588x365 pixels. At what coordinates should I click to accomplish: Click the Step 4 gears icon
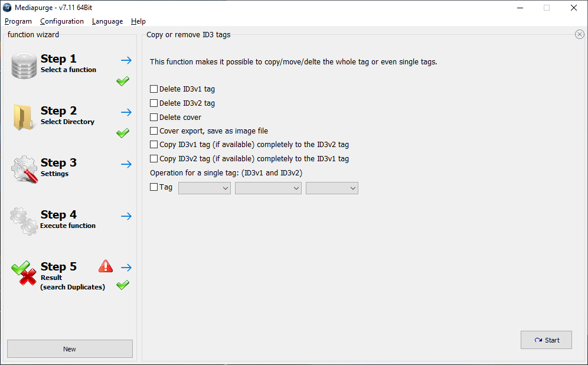[24, 221]
